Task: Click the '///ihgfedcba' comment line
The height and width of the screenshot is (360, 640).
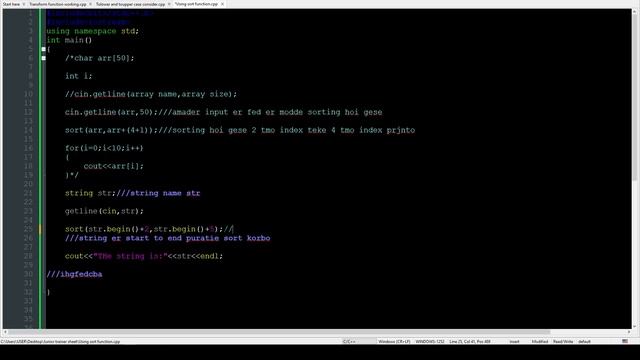Action: click(x=74, y=274)
